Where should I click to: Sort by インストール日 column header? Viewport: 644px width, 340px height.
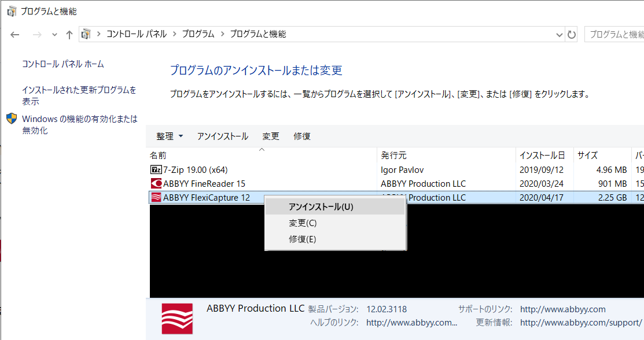544,155
